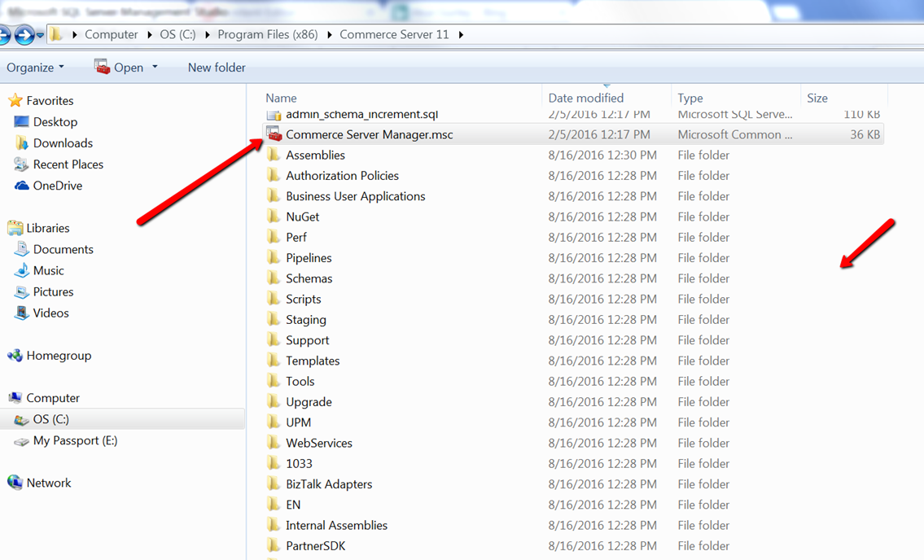
Task: Open the dropdown arrow beside Open button
Action: (x=155, y=68)
